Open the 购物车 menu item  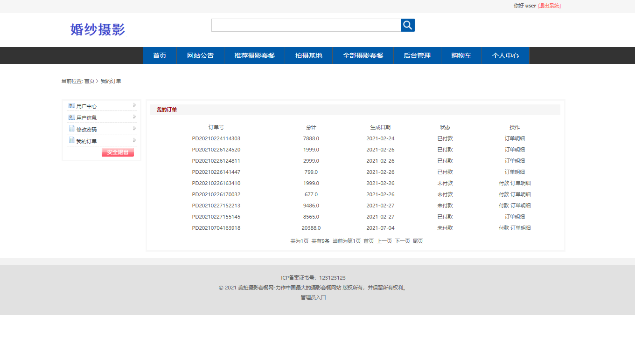461,55
